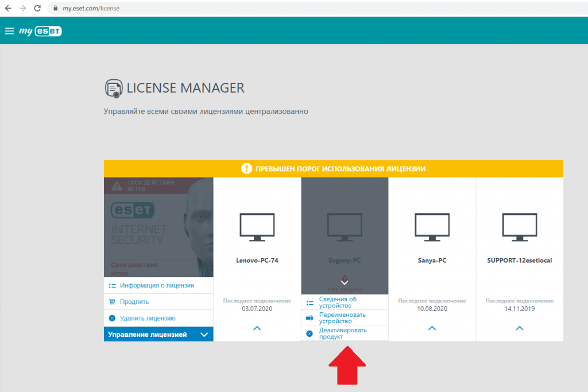588x392 pixels.
Task: Collapse the Evgeny-PC options chevron
Action: 345,282
